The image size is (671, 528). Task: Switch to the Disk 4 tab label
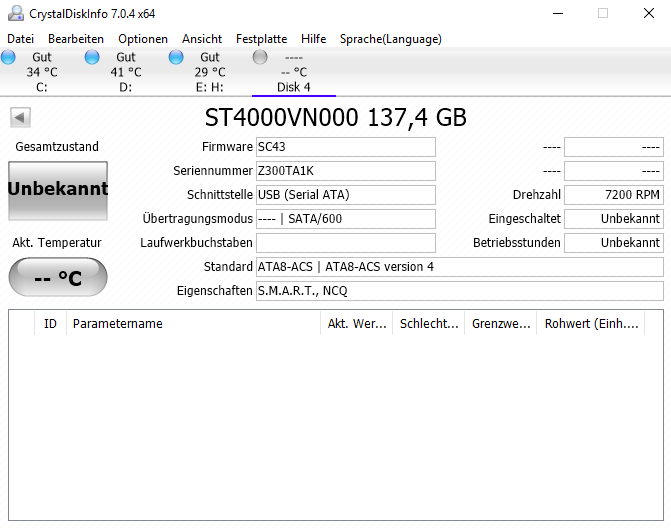294,87
